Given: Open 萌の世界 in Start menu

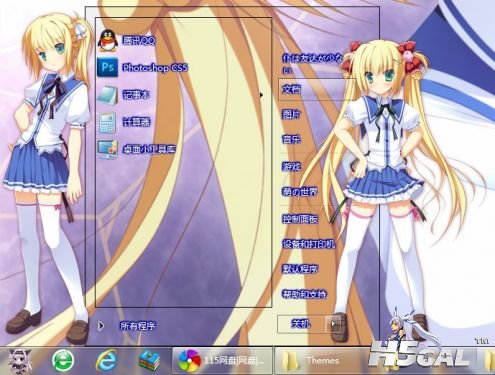Looking at the screenshot, I should point(299,192).
